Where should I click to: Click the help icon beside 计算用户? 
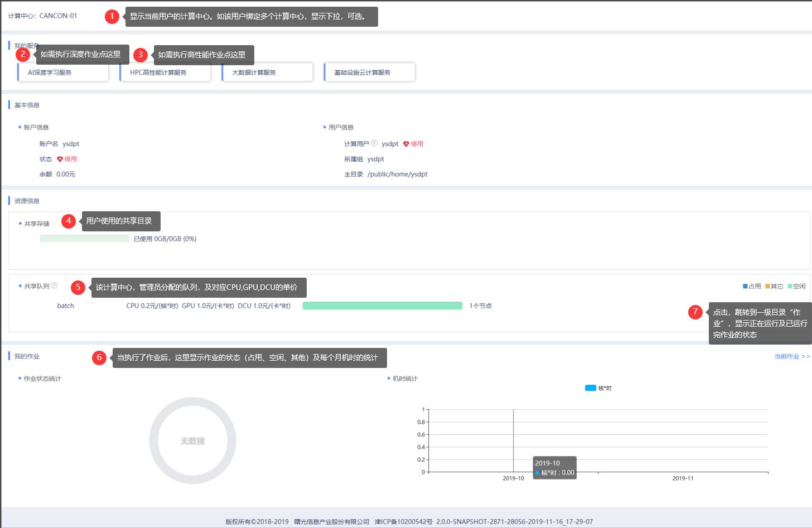pyautogui.click(x=374, y=143)
